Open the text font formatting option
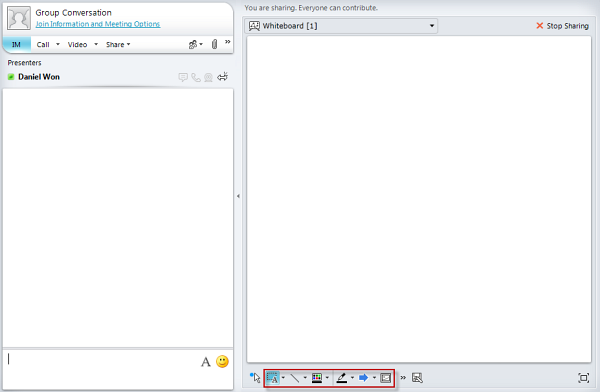This screenshot has width=600, height=392. pyautogui.click(x=205, y=362)
